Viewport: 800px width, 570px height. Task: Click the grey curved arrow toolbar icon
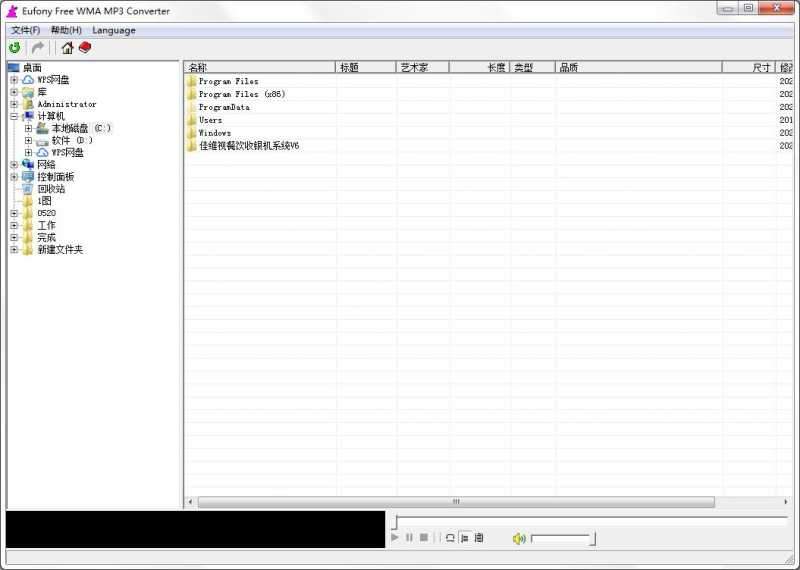tap(38, 48)
